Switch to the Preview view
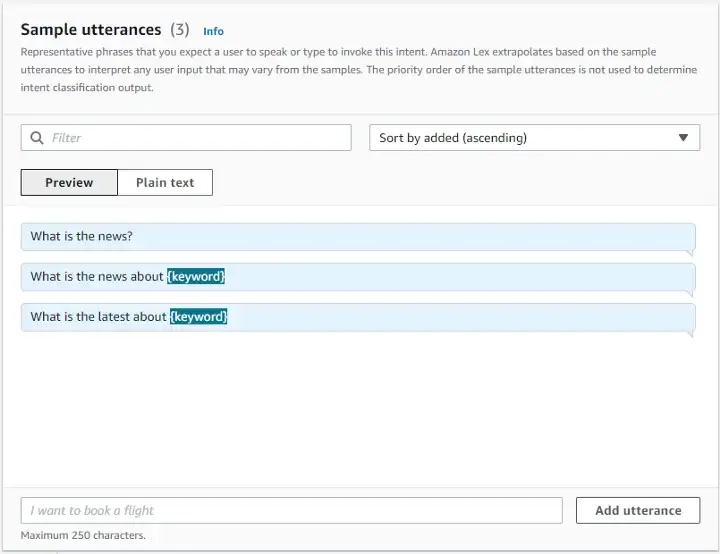Screen dimensions: 720x554 coord(69,183)
